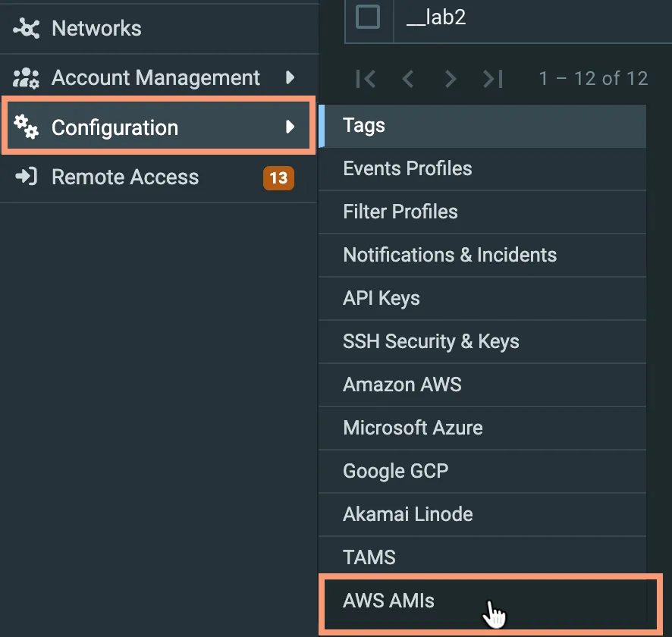Viewport: 672px width, 637px height.
Task: Click the Remote Access login icon
Action: click(27, 177)
